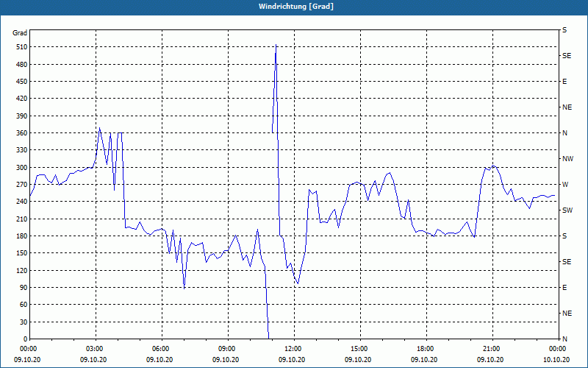Viewport: 588px width, 368px height.
Task: Click the W compass label
Action: pos(565,185)
